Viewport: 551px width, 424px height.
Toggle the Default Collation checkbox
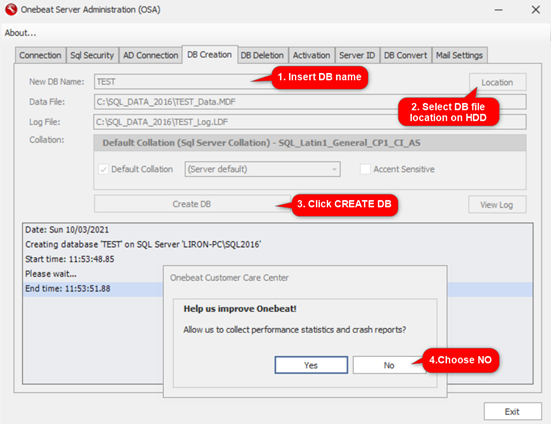coord(103,169)
